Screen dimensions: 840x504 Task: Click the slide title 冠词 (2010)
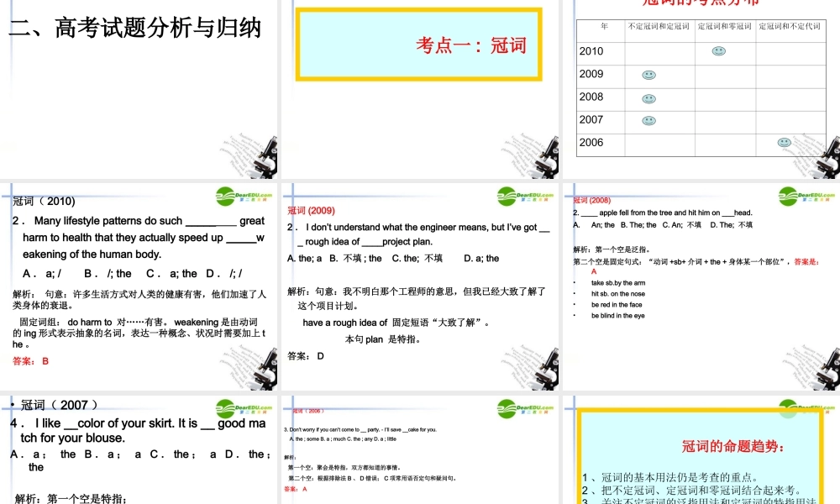[44, 202]
